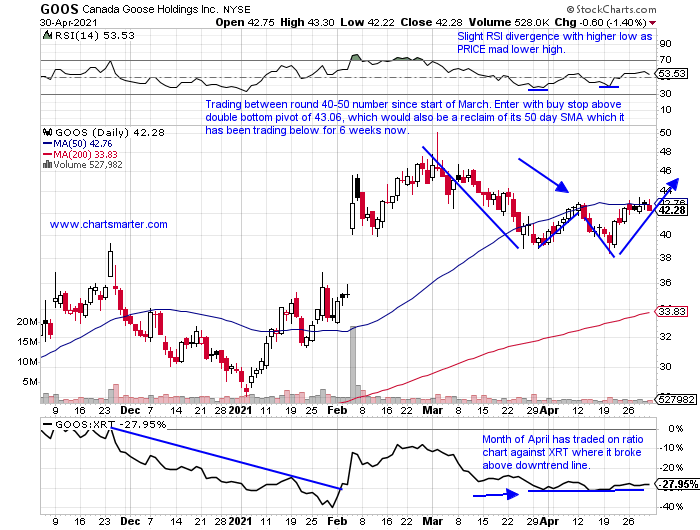
Task: Click the Volume 527,982 legend entry
Action: tap(88, 165)
